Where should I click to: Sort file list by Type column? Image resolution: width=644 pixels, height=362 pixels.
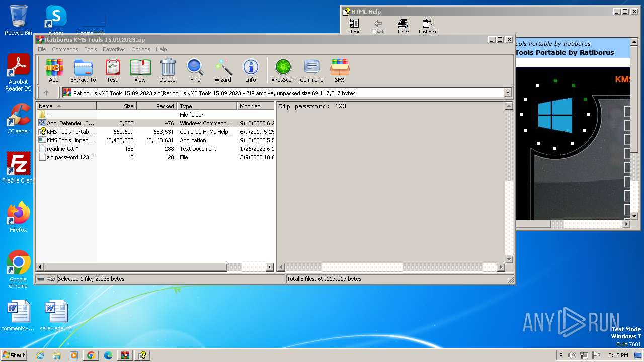point(207,106)
